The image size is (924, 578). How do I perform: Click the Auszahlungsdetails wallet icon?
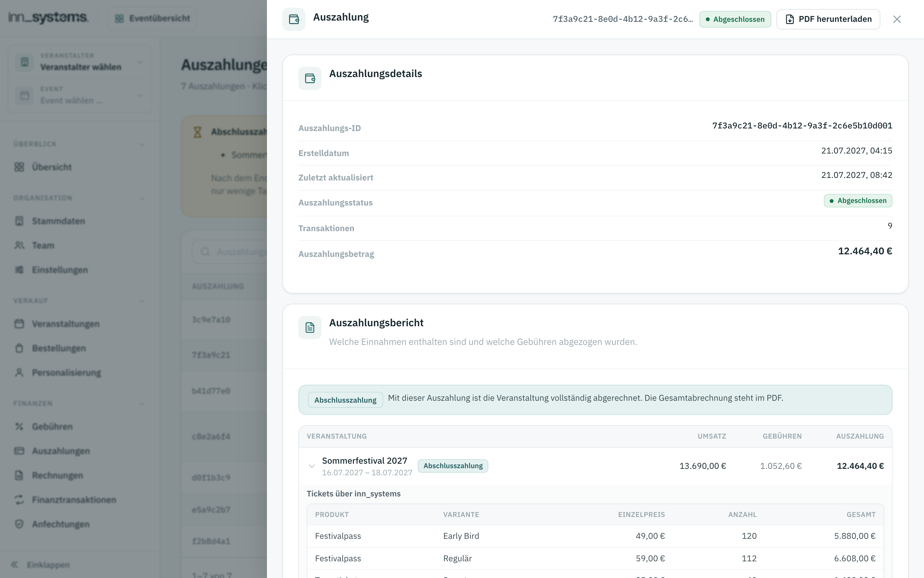tap(310, 78)
